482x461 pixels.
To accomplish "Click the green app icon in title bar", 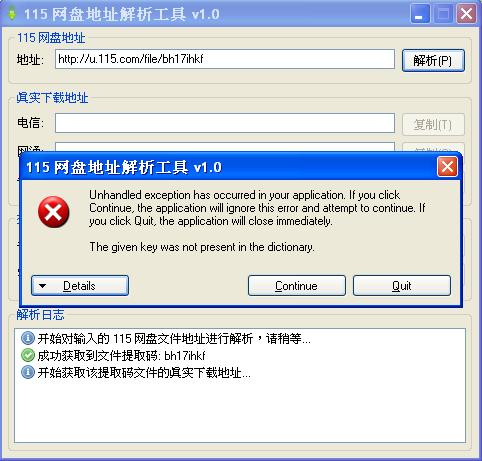I will (x=12, y=14).
